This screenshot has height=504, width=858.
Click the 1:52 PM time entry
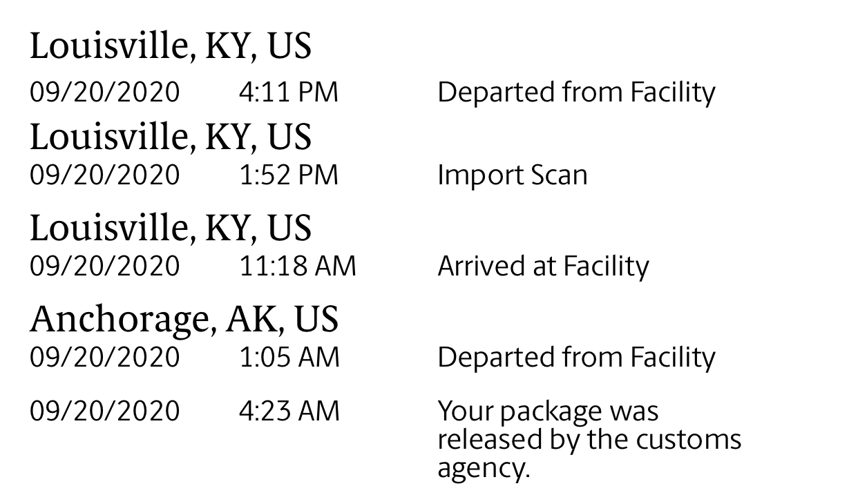(289, 175)
